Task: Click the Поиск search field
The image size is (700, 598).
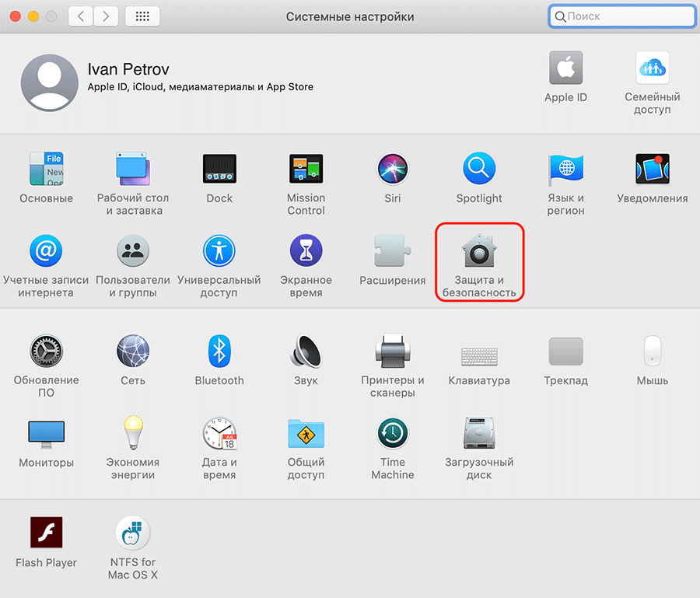Action: pos(622,16)
